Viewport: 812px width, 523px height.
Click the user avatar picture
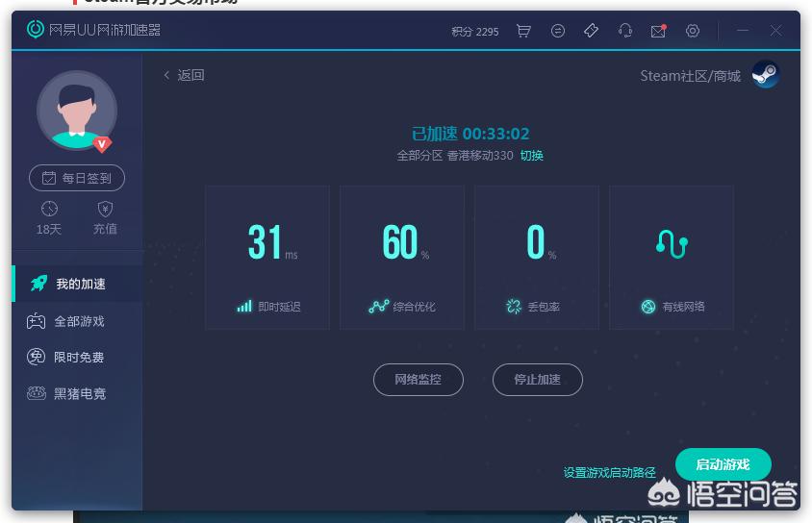click(x=77, y=111)
